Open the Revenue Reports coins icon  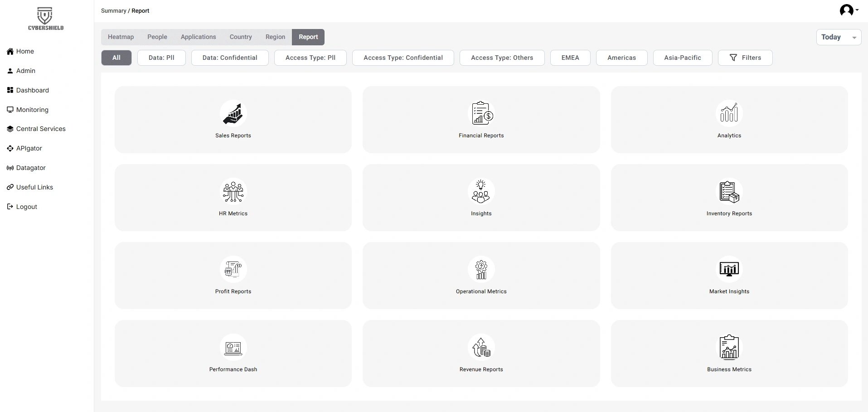coord(481,347)
